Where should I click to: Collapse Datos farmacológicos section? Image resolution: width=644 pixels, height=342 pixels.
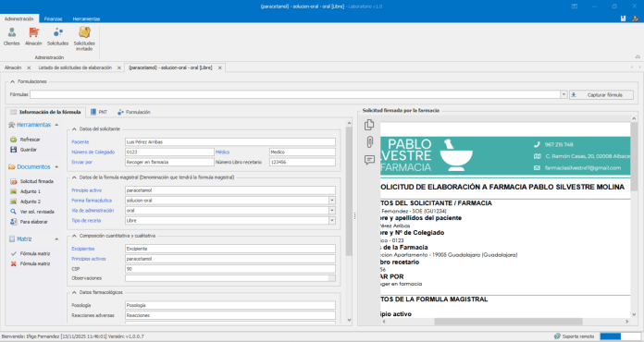point(74,293)
